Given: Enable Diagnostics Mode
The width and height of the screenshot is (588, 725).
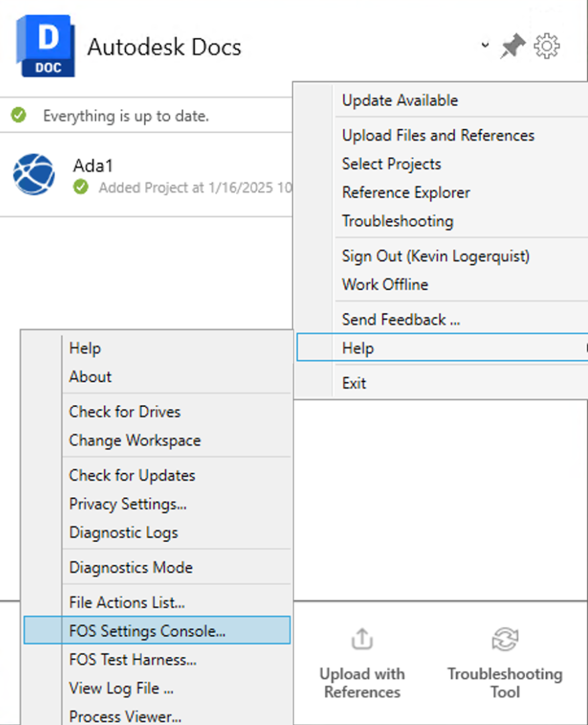Looking at the screenshot, I should (130, 567).
